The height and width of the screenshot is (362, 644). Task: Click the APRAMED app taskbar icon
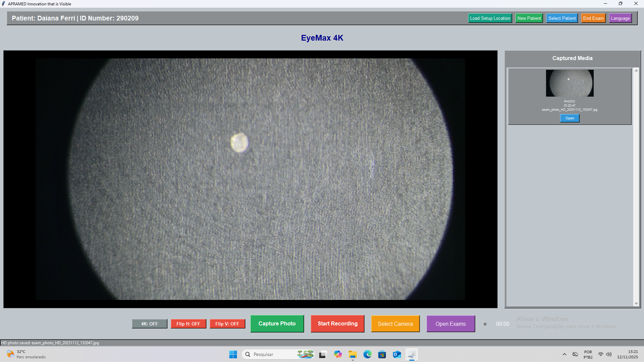411,354
